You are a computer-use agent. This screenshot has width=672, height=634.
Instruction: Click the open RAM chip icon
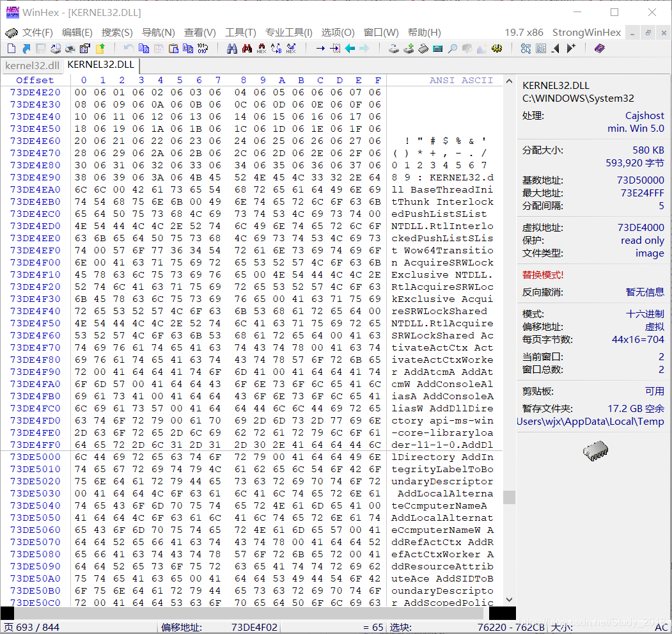point(423,49)
